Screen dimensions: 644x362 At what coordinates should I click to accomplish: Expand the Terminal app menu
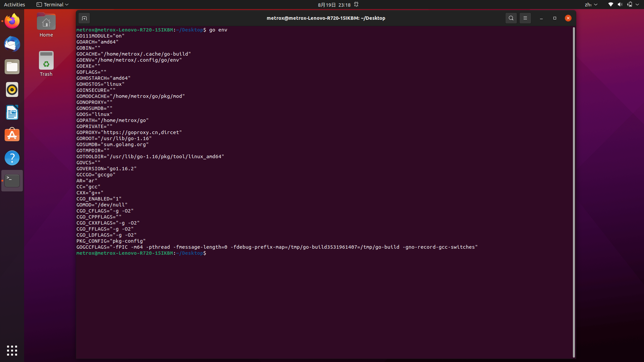coord(53,5)
